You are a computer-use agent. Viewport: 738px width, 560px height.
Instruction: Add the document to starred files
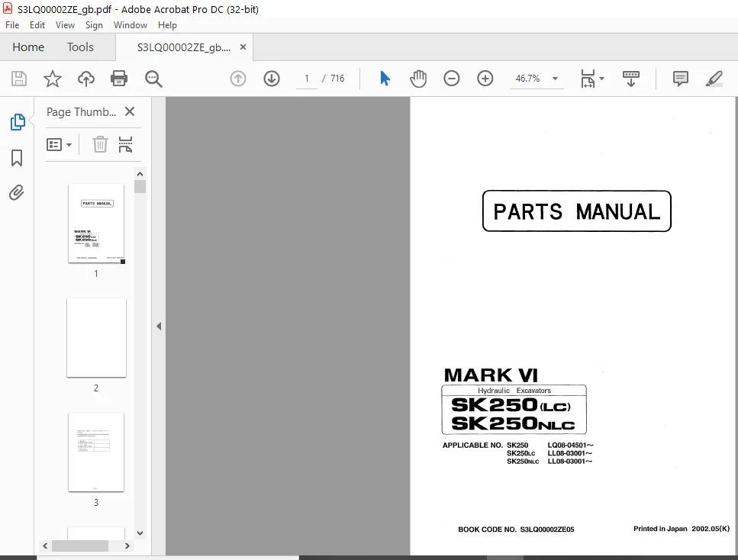pos(52,79)
